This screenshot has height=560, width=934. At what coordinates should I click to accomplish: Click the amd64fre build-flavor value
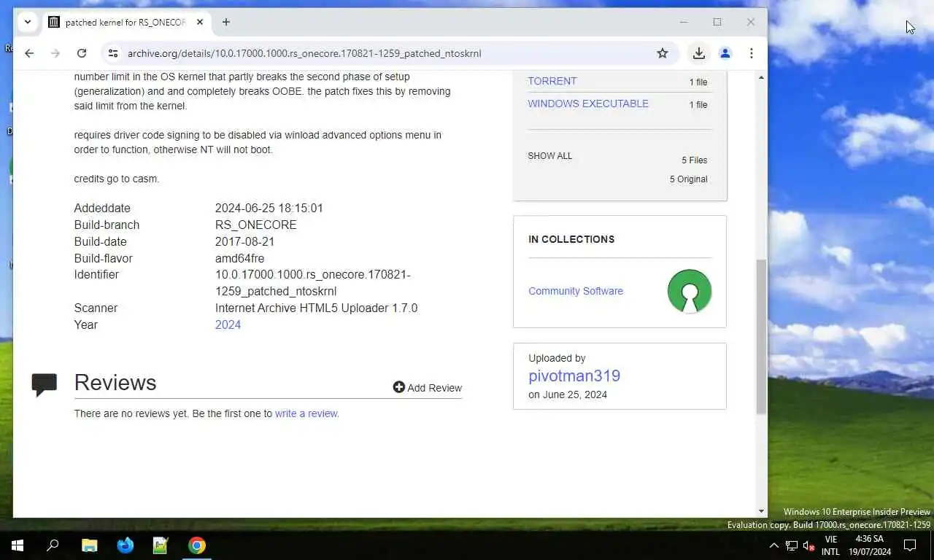tap(240, 259)
